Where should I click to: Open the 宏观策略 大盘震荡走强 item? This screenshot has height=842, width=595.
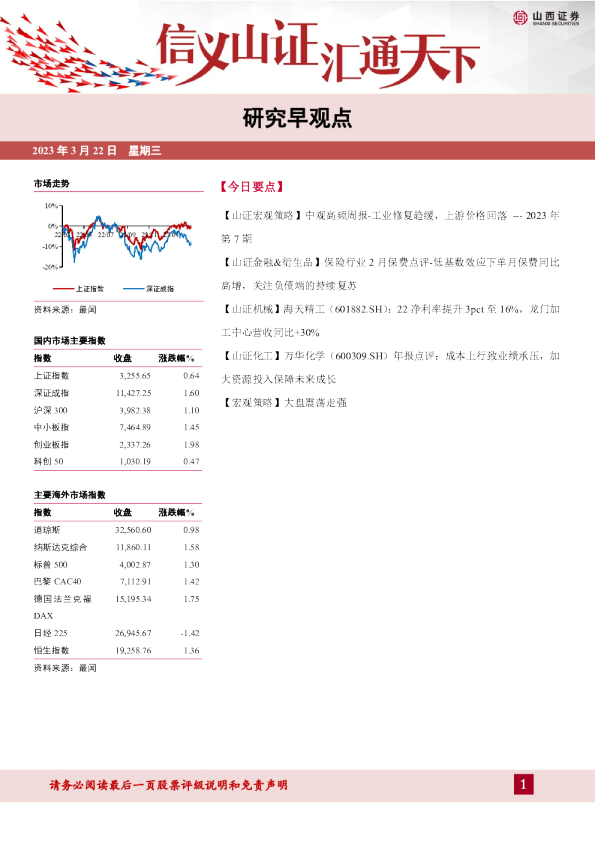point(284,403)
